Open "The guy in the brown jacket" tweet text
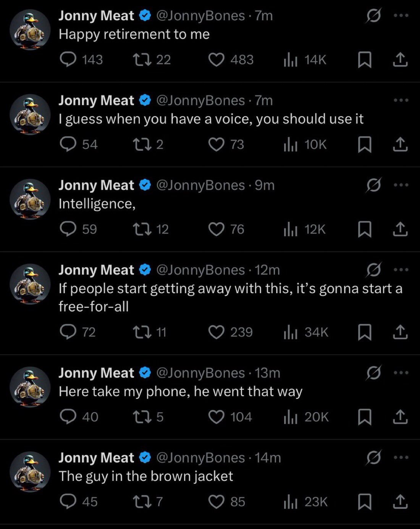Screen dimensions: 420x529 click(146, 476)
